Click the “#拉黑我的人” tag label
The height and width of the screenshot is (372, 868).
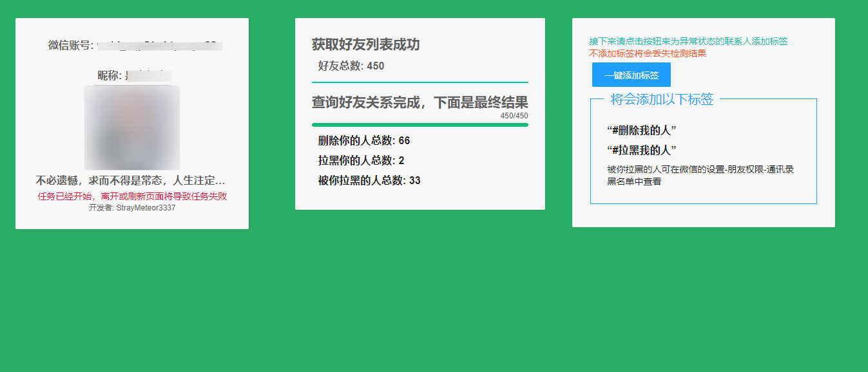pos(641,151)
